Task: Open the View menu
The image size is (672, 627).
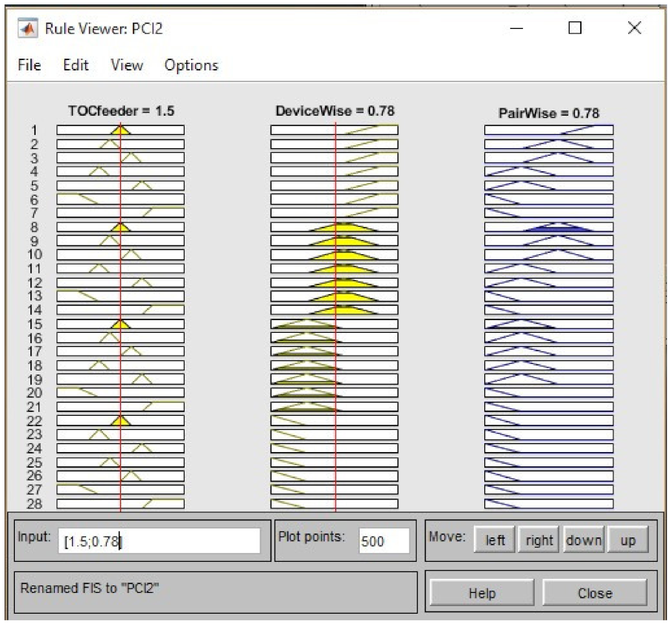Action: [x=127, y=65]
